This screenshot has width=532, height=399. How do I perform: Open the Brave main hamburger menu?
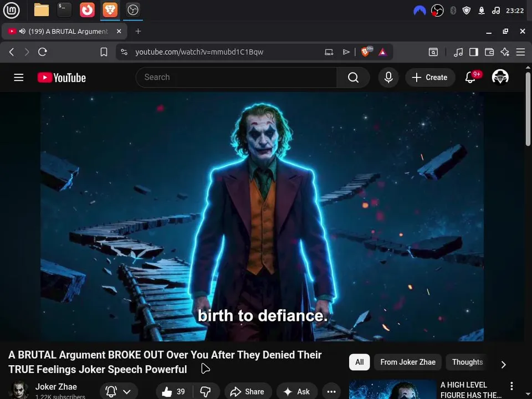(520, 52)
